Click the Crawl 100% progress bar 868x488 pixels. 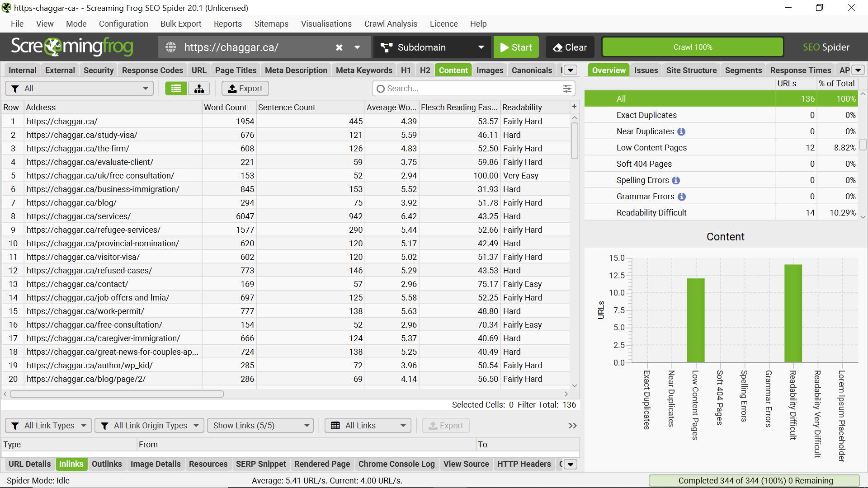(x=693, y=47)
